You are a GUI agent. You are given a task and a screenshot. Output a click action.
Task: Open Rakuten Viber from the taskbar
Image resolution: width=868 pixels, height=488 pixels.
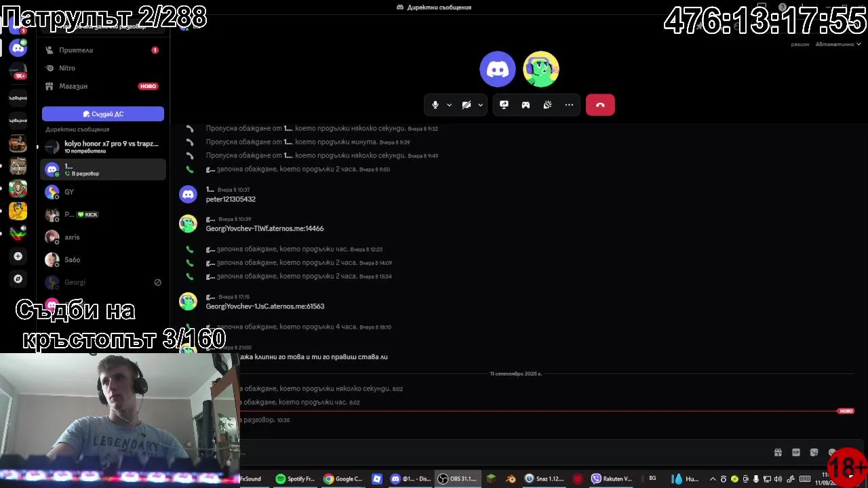[x=612, y=479]
